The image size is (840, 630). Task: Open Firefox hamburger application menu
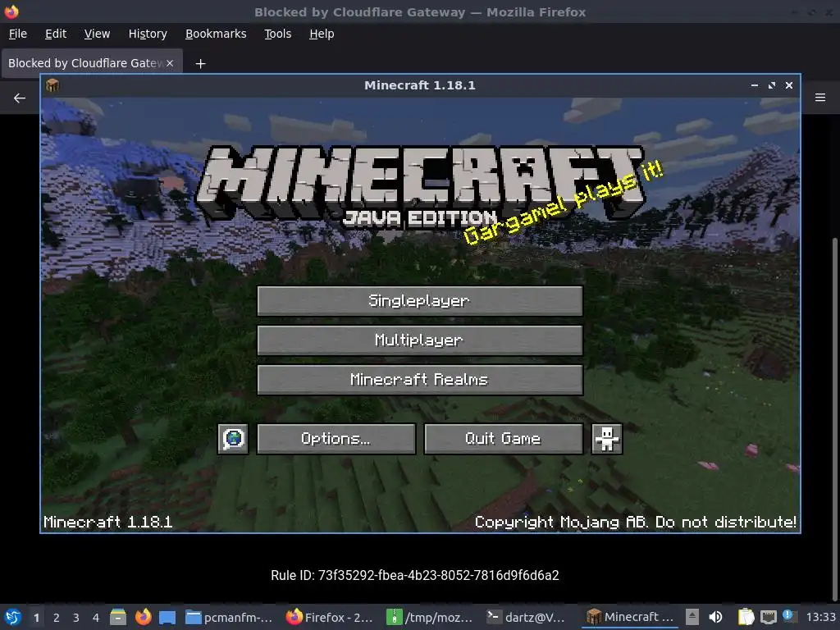click(x=820, y=98)
